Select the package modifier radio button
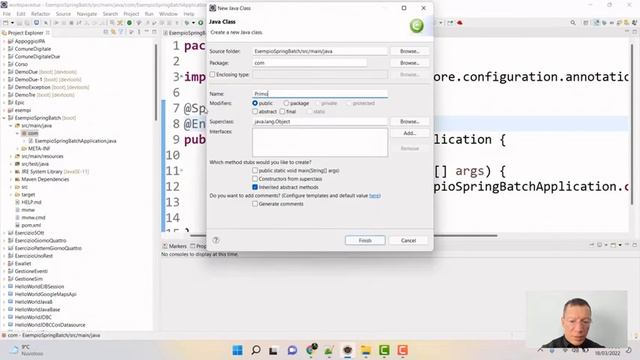The height and width of the screenshot is (360, 640). click(286, 103)
